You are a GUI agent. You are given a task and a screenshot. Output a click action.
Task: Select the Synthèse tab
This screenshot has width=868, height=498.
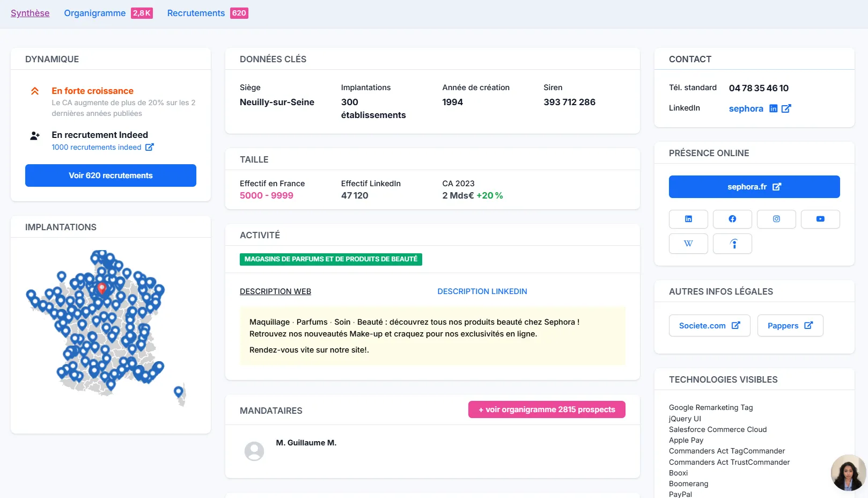30,13
